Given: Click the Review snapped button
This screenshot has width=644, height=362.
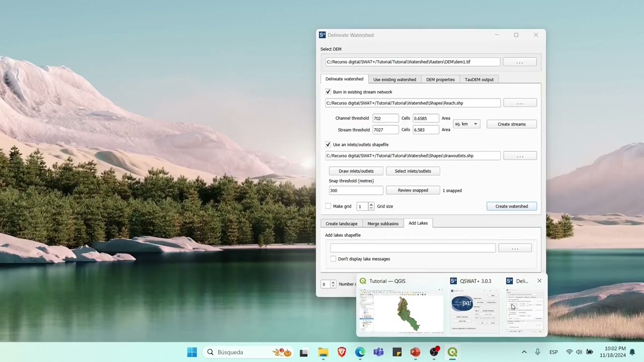Looking at the screenshot, I should click(413, 190).
